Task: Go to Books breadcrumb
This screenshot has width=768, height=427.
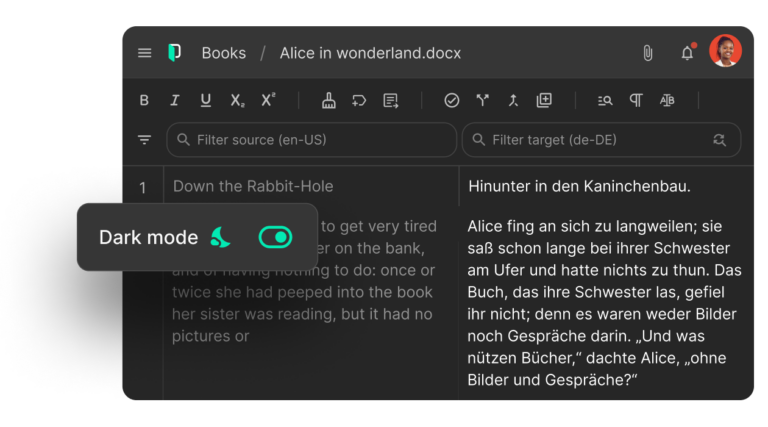Action: pyautogui.click(x=223, y=53)
